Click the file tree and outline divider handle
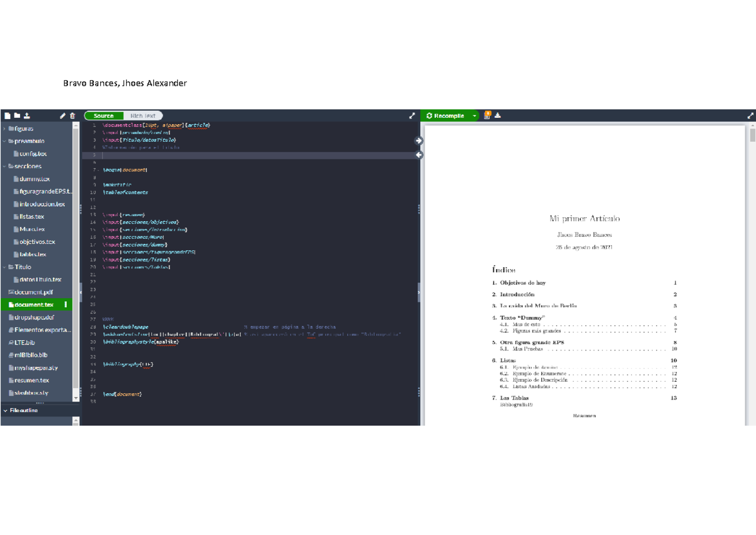The image size is (756, 535). 40,403
